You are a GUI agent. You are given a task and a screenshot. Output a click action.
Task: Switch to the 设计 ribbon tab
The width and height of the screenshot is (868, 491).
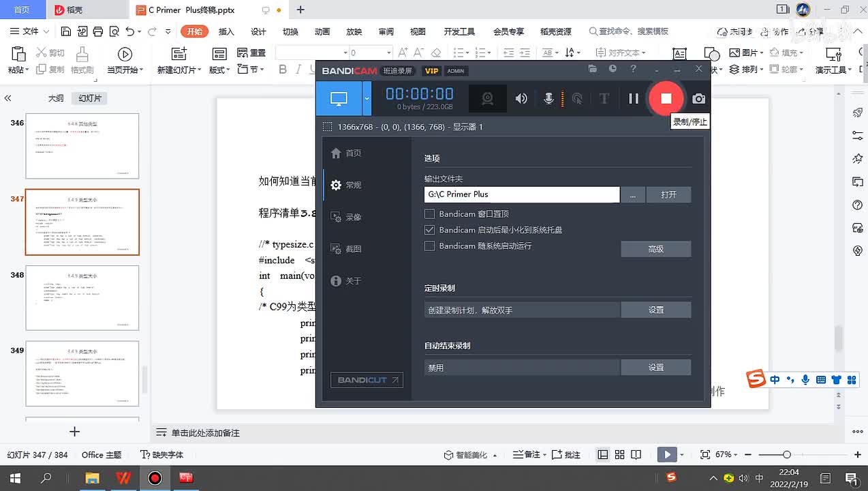[258, 32]
